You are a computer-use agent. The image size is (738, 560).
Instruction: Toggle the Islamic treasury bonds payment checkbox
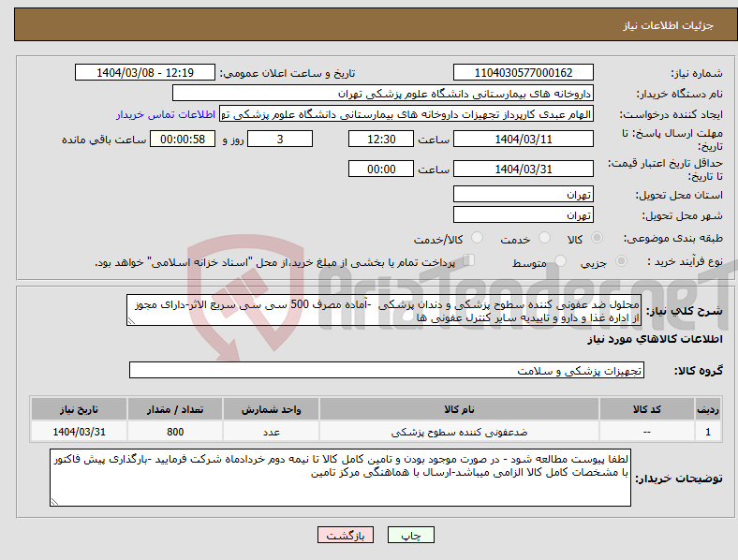click(x=469, y=260)
